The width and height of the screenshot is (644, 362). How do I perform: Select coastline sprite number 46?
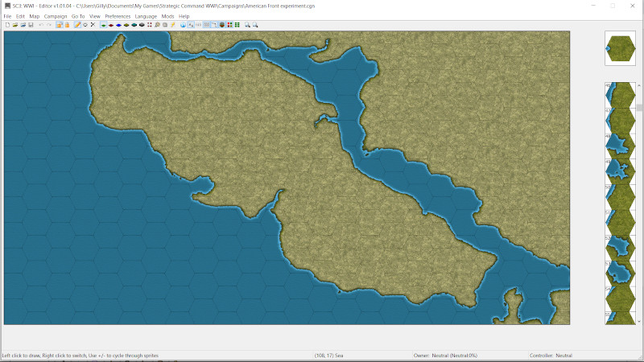(x=620, y=95)
